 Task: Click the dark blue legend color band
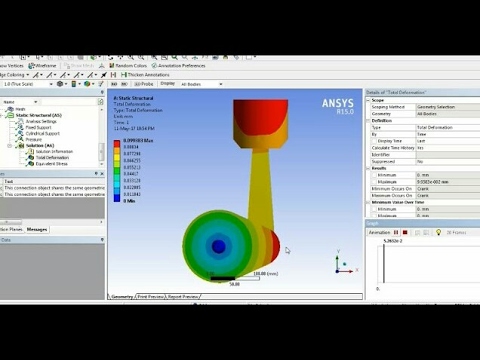click(117, 198)
